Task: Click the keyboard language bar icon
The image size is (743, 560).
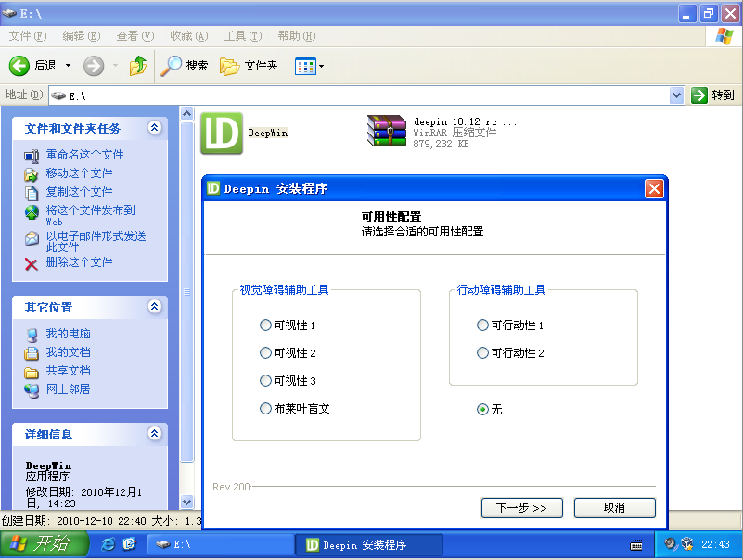Action: point(636,545)
